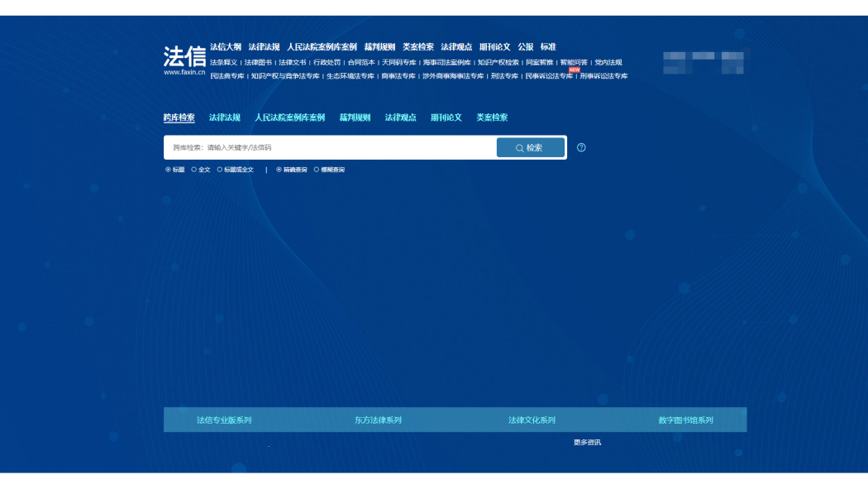Image resolution: width=868 pixels, height=489 pixels.
Task: Open the 天同码专库 link
Action: point(398,63)
